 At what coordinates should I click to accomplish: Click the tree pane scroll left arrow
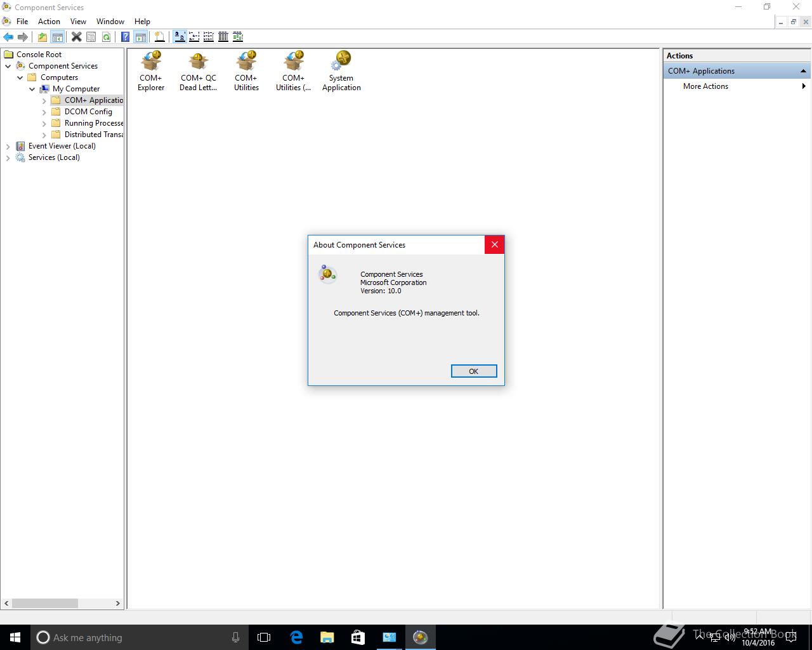click(7, 603)
